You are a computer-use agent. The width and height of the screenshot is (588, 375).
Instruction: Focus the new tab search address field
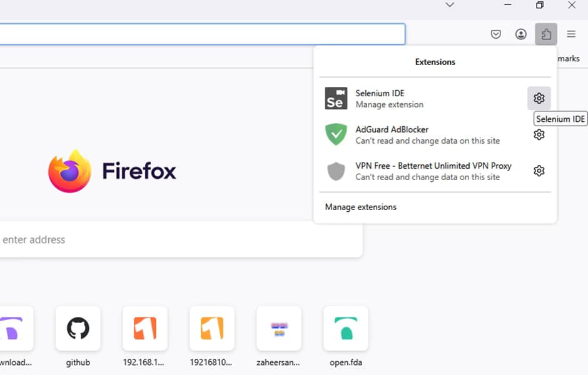click(x=181, y=239)
